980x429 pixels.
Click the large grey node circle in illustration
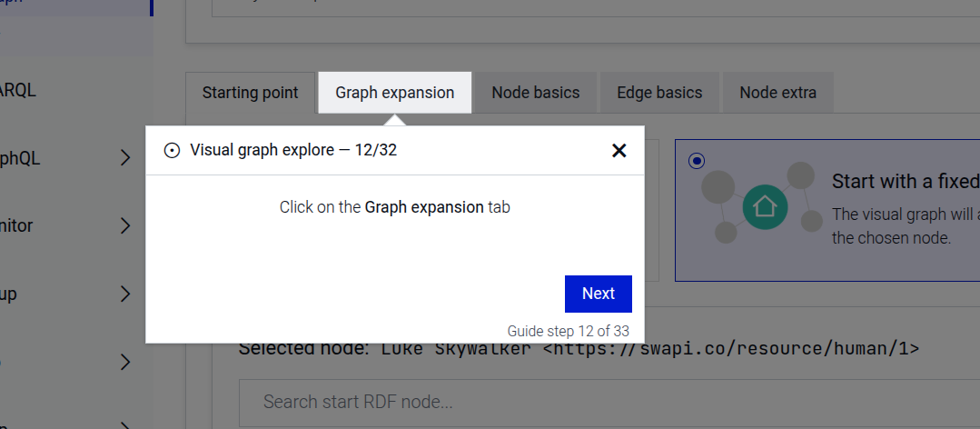[x=718, y=187]
